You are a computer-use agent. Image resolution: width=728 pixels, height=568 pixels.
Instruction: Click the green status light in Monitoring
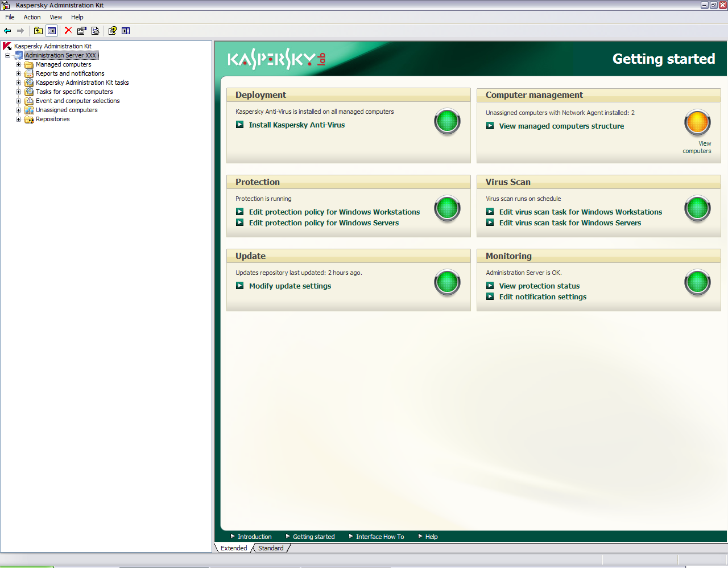click(698, 282)
